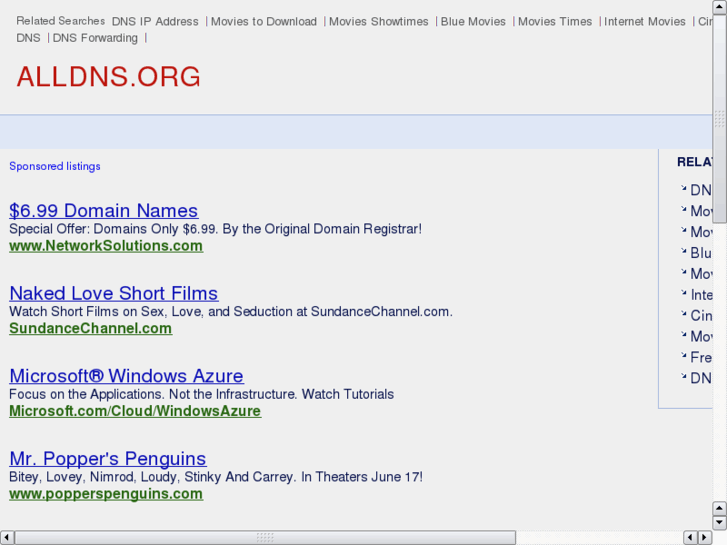Open Movies Times related search at top
Image resolution: width=727 pixels, height=545 pixels.
tap(555, 21)
